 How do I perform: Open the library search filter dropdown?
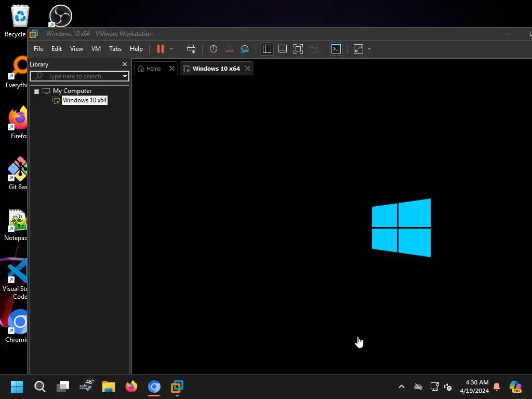pos(125,76)
